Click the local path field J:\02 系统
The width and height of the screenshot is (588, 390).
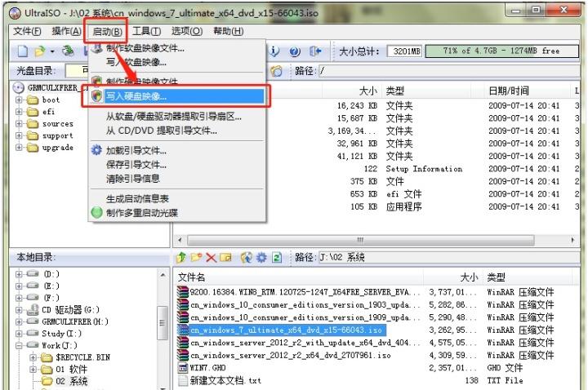(x=448, y=257)
